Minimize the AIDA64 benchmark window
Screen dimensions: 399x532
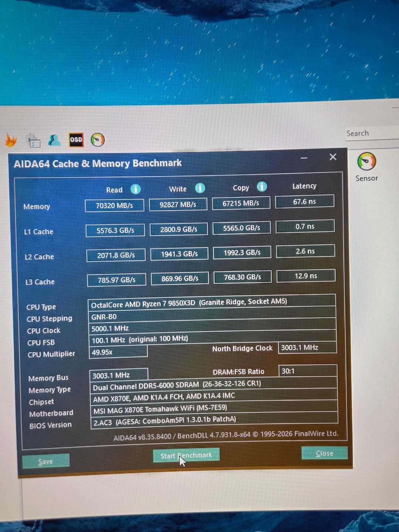click(x=304, y=158)
